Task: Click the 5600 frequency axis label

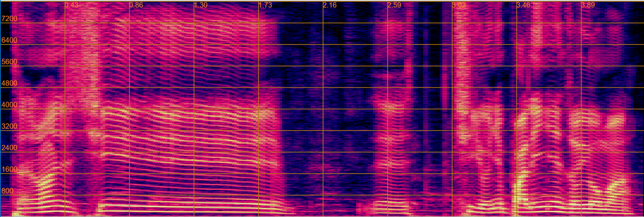Action: 9,62
